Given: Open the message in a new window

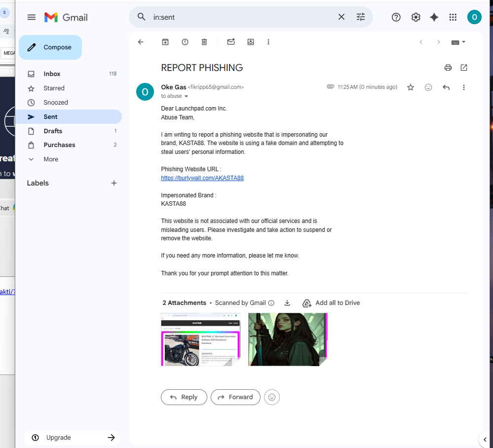Looking at the screenshot, I should tap(464, 68).
